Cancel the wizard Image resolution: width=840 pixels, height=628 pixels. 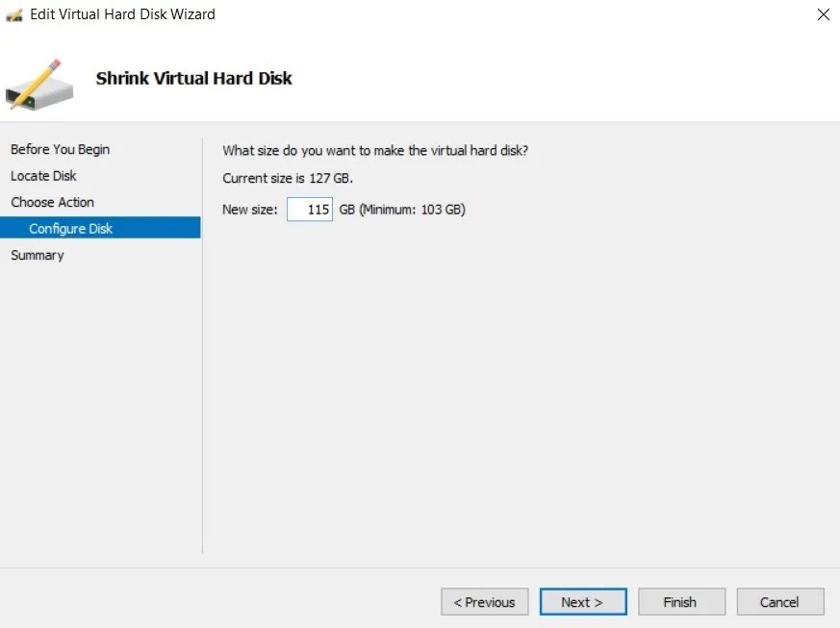pyautogui.click(x=780, y=601)
